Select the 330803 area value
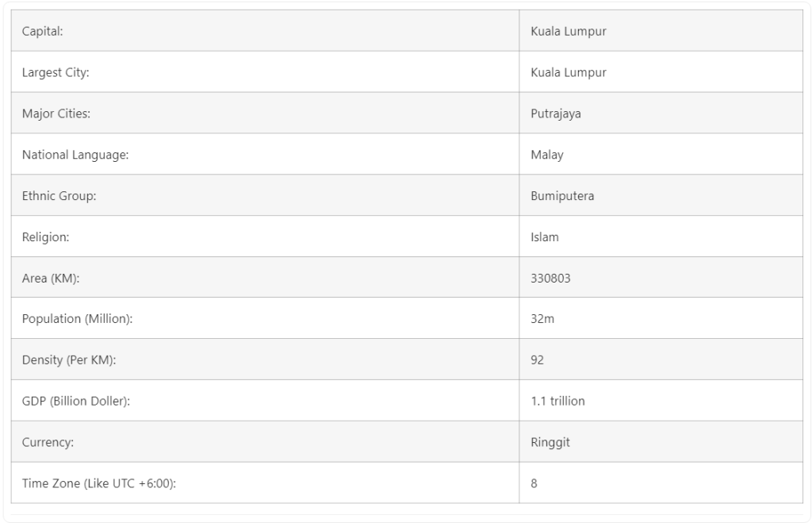This screenshot has width=812, height=523. click(550, 278)
